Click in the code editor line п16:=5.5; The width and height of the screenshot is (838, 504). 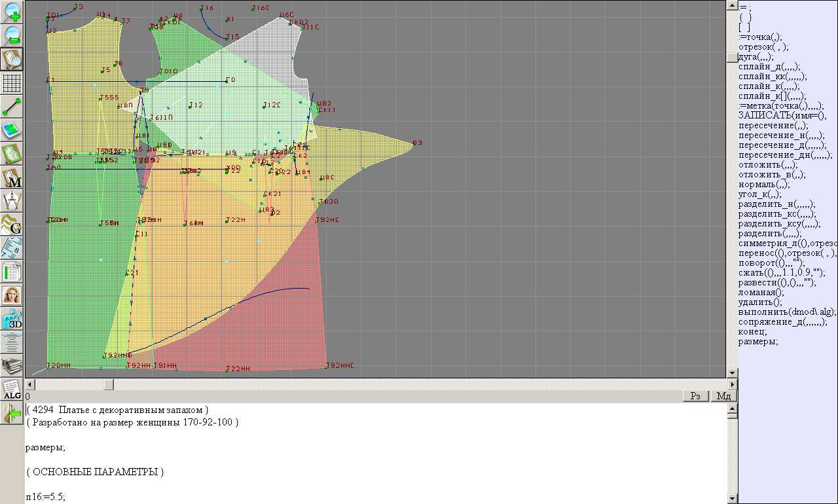tap(46, 497)
